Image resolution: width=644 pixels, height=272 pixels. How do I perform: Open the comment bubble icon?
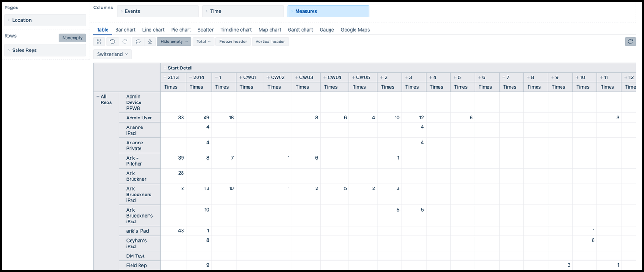[x=138, y=42]
